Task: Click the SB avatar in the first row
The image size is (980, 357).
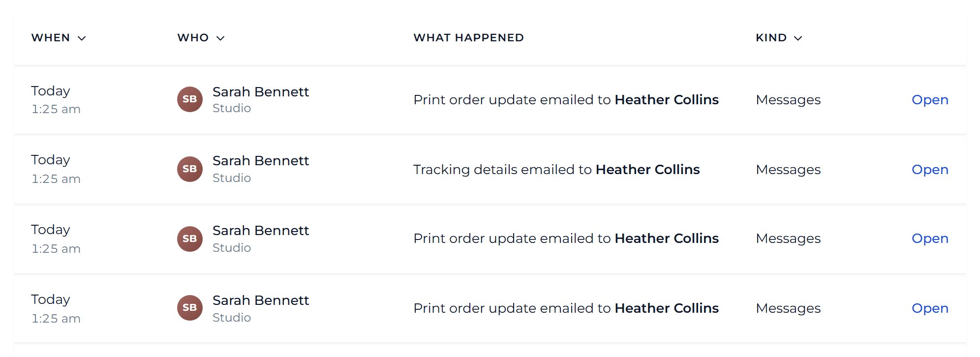Action: coord(190,99)
